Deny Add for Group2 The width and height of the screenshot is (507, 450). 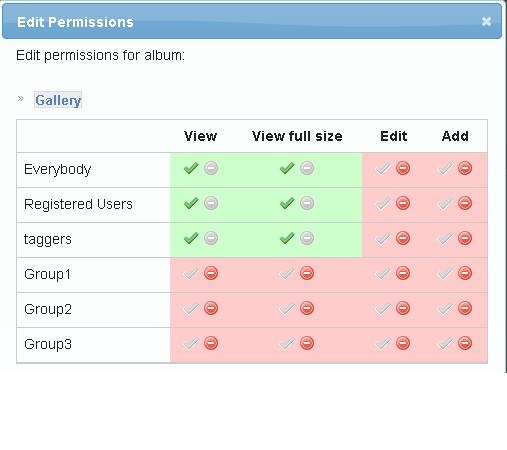coord(465,308)
